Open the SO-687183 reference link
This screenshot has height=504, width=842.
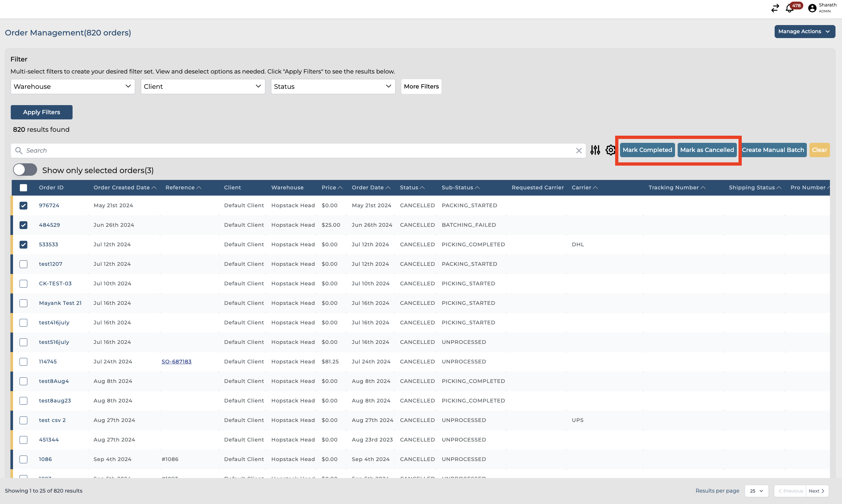tap(176, 362)
